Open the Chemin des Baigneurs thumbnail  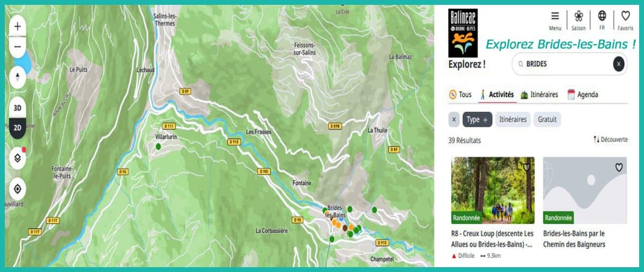coord(585,190)
